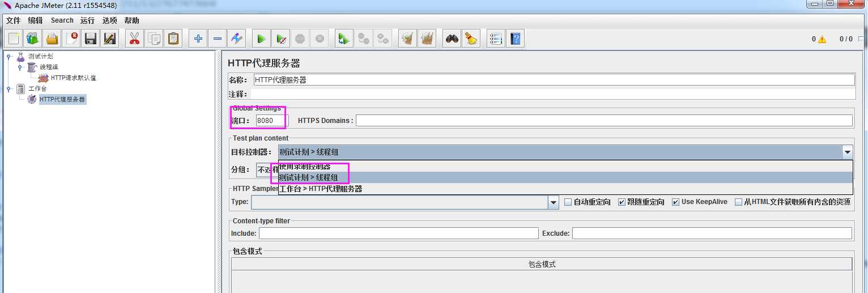Click the Content-type filter Exclude field

(712, 233)
